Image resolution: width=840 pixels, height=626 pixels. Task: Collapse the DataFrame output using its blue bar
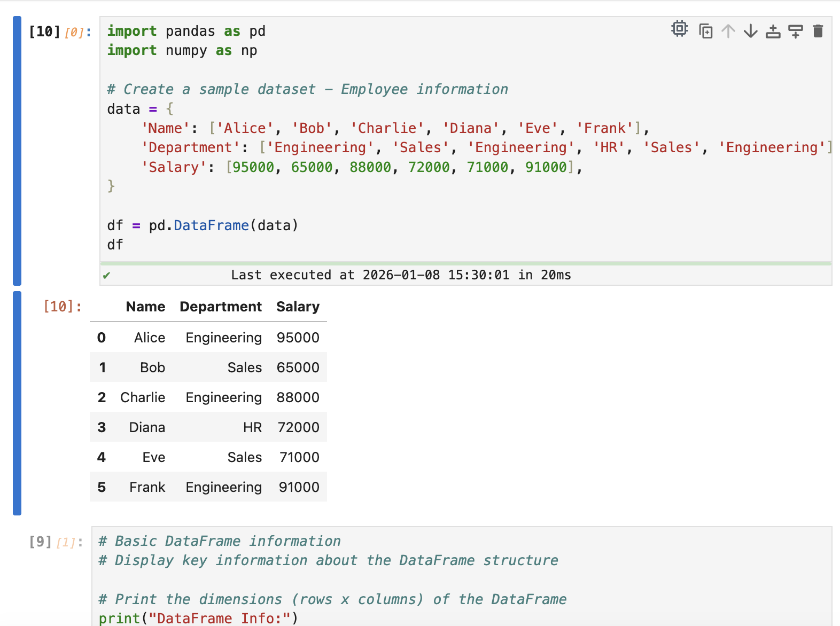coord(17,403)
